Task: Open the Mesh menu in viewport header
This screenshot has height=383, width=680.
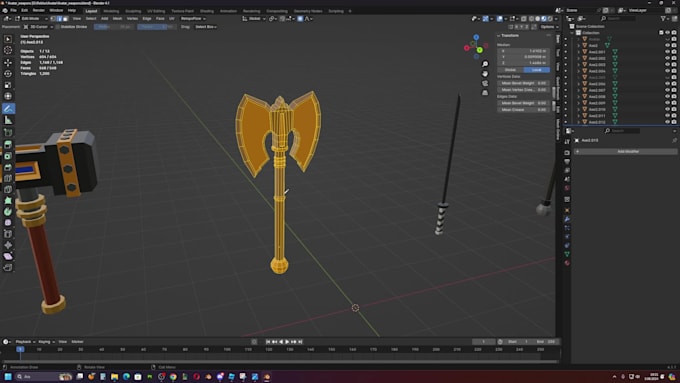Action: 118,19
